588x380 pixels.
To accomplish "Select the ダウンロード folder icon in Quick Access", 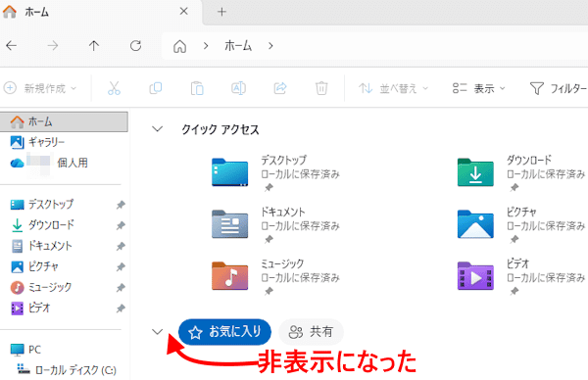I will pos(475,172).
